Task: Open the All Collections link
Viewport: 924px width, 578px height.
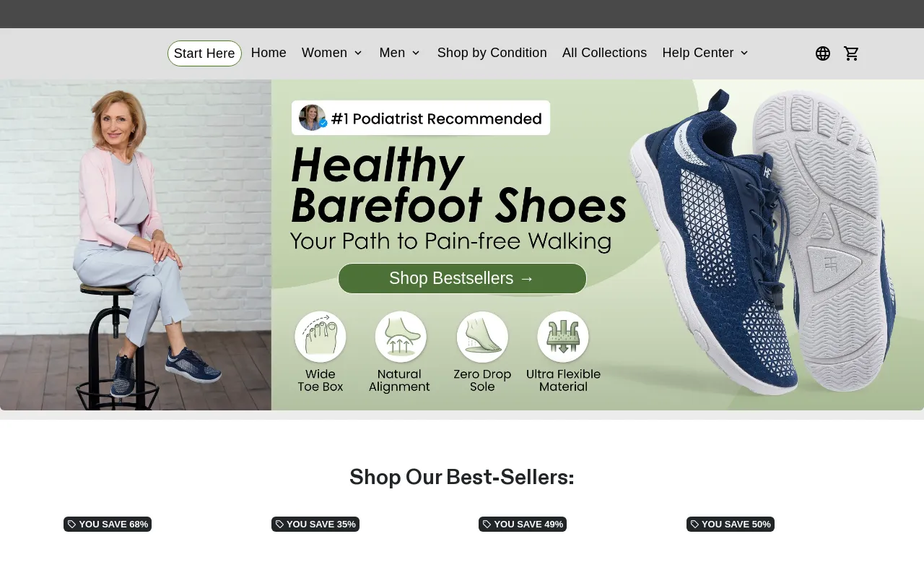Action: pos(605,53)
